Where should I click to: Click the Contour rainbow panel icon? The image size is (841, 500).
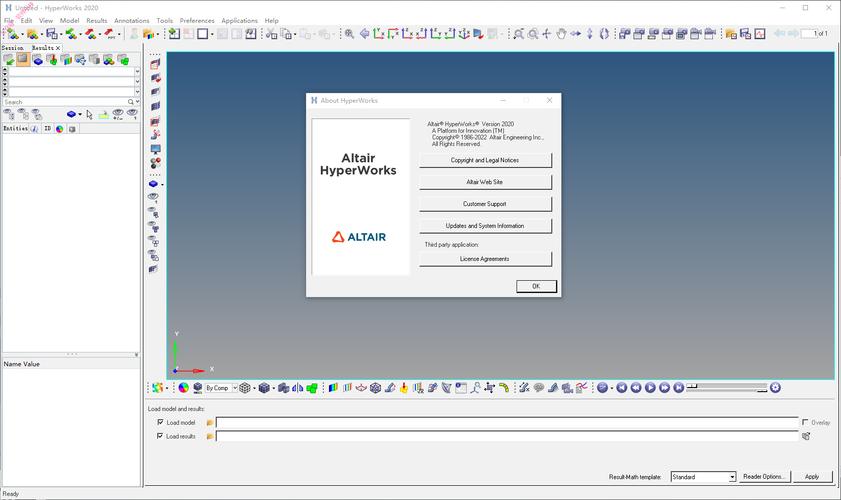click(x=333, y=387)
